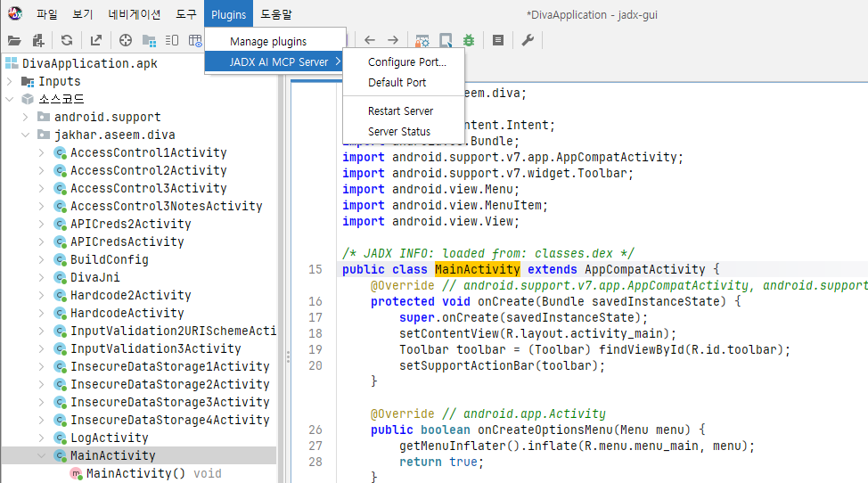Click the preview tab list icon
The image size is (868, 483).
tap(172, 40)
